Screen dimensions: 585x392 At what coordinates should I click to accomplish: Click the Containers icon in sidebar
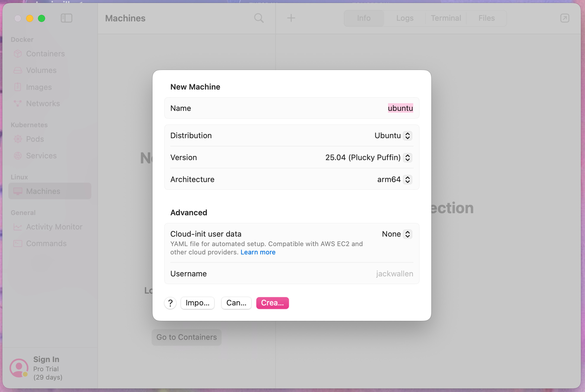click(18, 54)
